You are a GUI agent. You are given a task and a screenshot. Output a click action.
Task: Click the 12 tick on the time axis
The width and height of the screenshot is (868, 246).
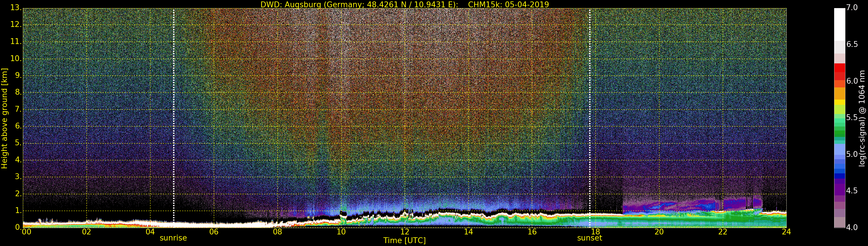click(404, 232)
